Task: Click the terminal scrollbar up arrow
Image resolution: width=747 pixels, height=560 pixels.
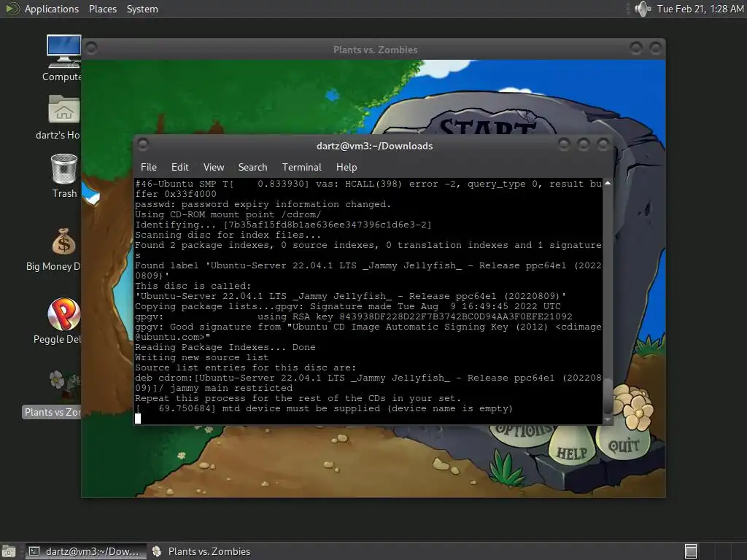Action: pos(608,183)
